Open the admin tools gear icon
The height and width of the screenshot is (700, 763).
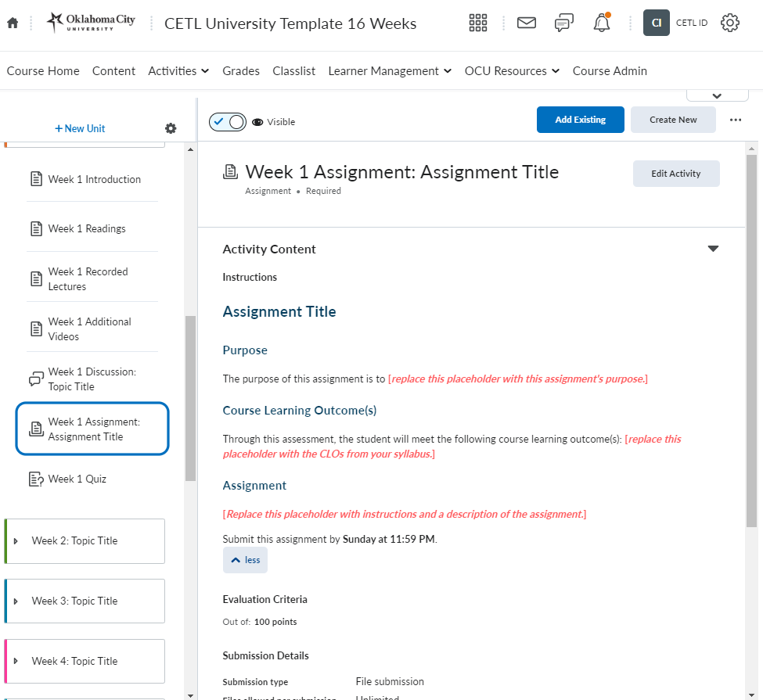(729, 23)
